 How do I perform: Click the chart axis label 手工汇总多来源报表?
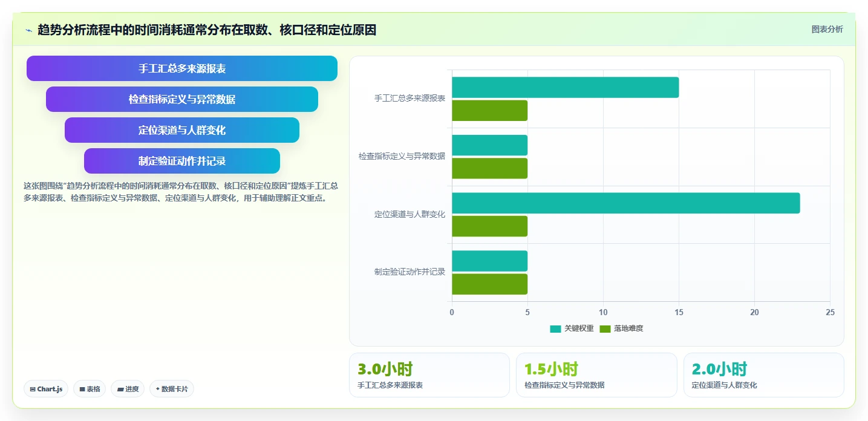(x=410, y=98)
